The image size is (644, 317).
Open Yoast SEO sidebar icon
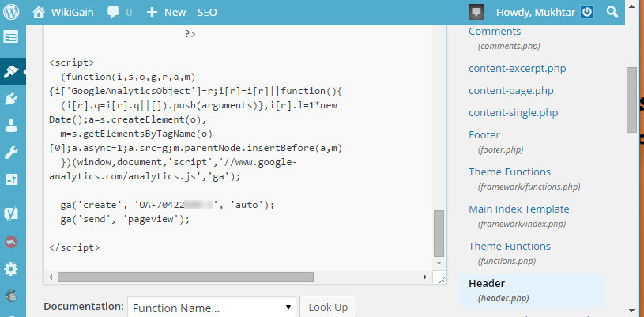point(11,213)
